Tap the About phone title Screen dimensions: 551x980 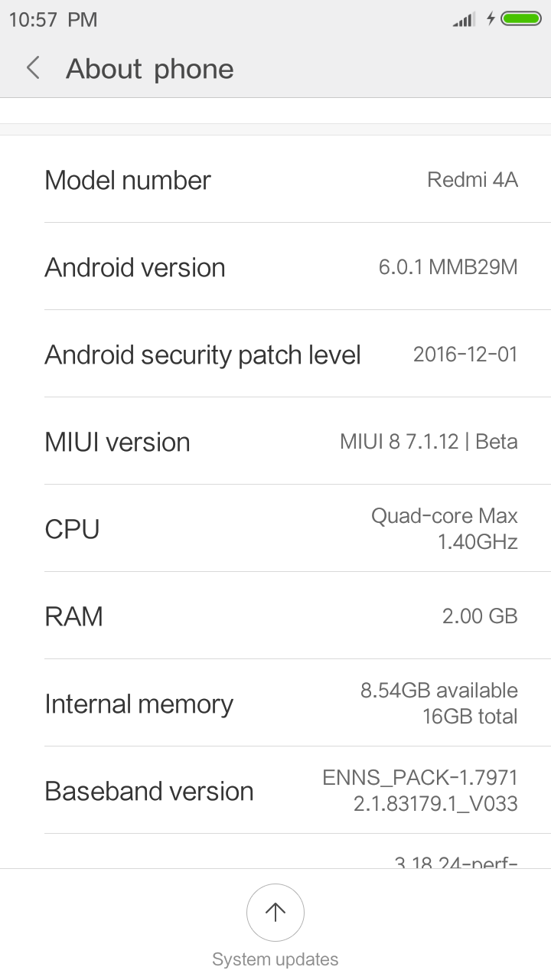(x=150, y=69)
